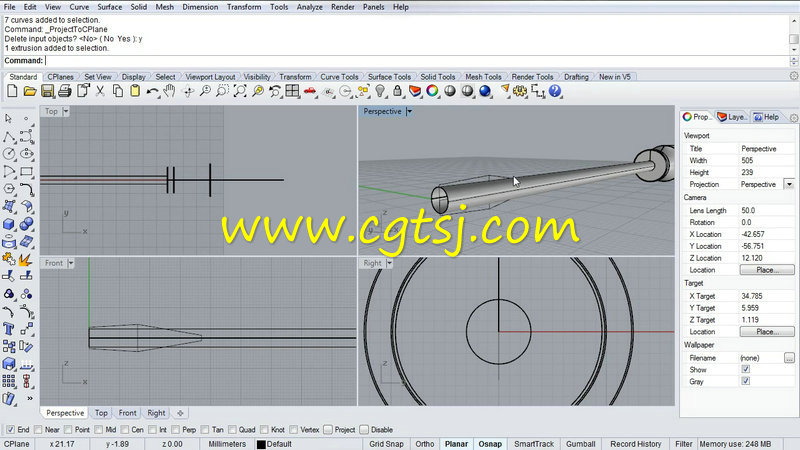This screenshot has width=800, height=450.
Task: Toggle Ortho in status bar
Action: (424, 444)
